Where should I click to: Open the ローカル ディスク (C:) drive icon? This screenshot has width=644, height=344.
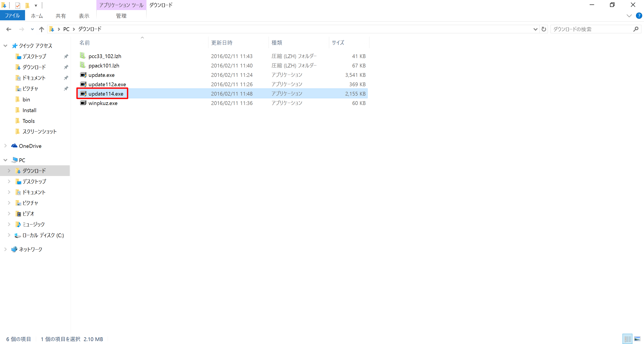tap(17, 235)
